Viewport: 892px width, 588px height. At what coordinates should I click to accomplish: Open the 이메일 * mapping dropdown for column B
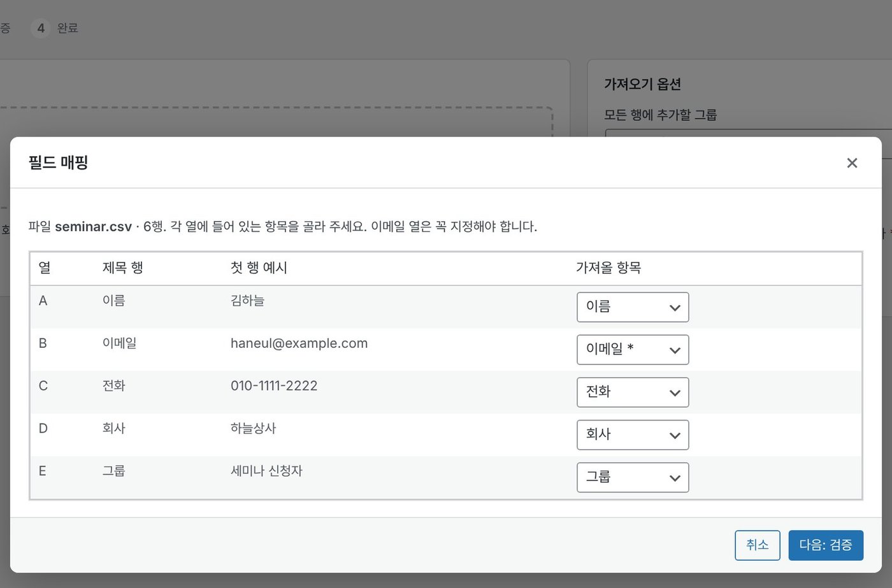[633, 350]
